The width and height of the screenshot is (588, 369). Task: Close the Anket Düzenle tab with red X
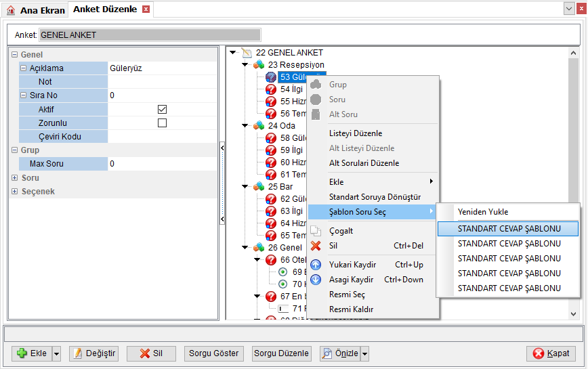[146, 9]
